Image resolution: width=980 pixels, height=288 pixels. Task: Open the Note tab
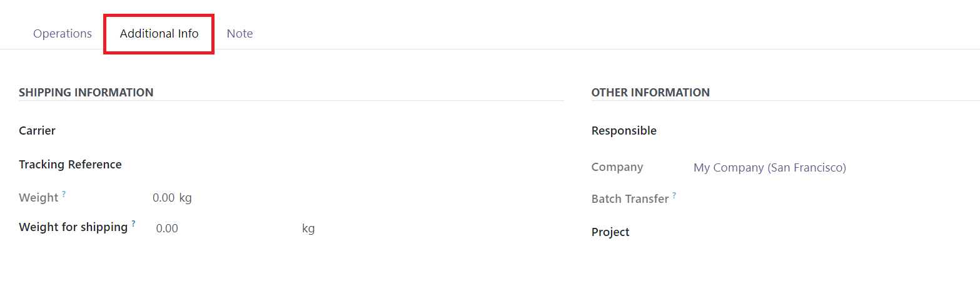pos(240,34)
